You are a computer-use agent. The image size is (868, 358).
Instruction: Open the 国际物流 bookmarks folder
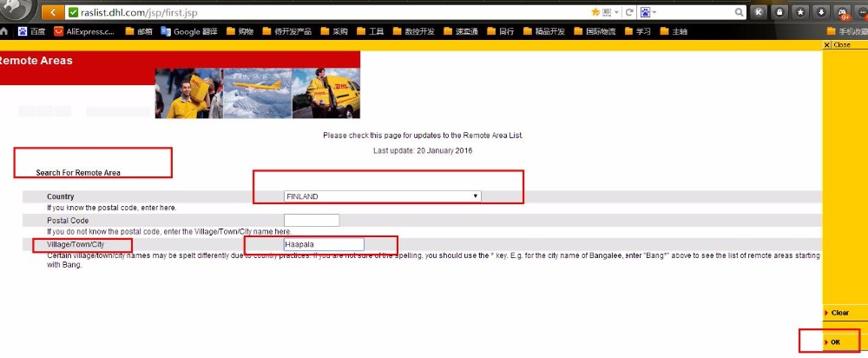[594, 31]
